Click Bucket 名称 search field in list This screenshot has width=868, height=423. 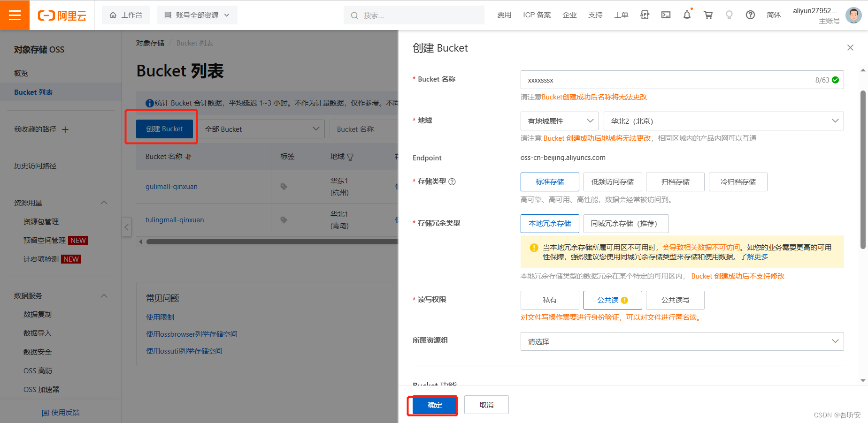pyautogui.click(x=364, y=129)
